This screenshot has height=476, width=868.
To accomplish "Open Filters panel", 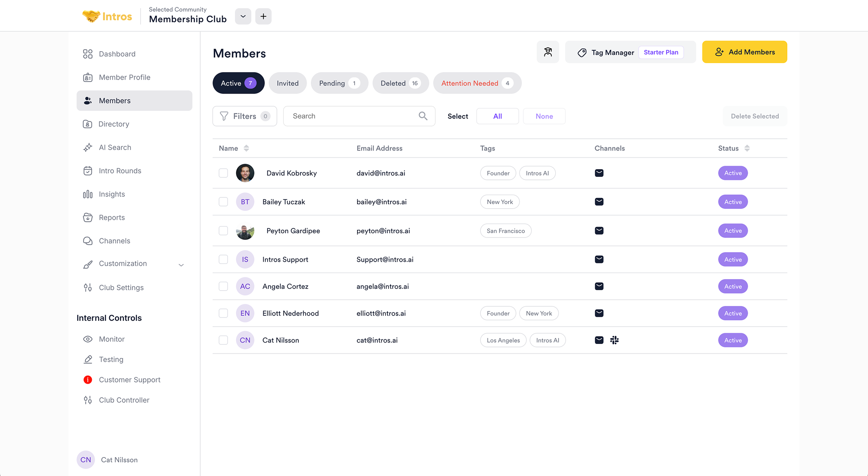I will pyautogui.click(x=244, y=116).
